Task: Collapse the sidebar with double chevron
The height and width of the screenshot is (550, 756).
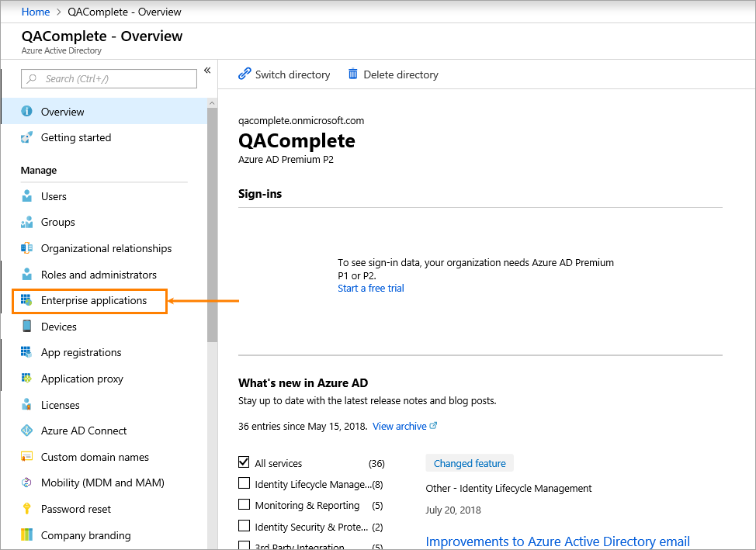Action: click(x=207, y=71)
